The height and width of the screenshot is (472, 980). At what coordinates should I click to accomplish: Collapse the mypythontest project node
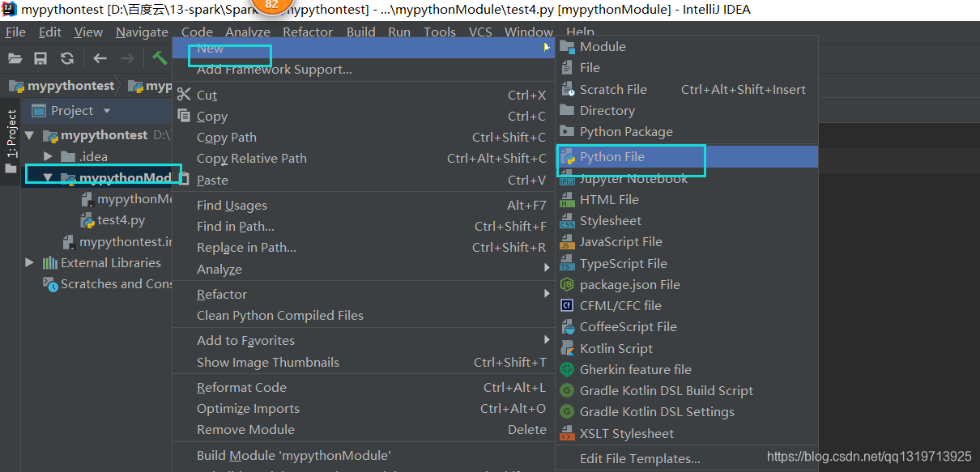tap(29, 135)
